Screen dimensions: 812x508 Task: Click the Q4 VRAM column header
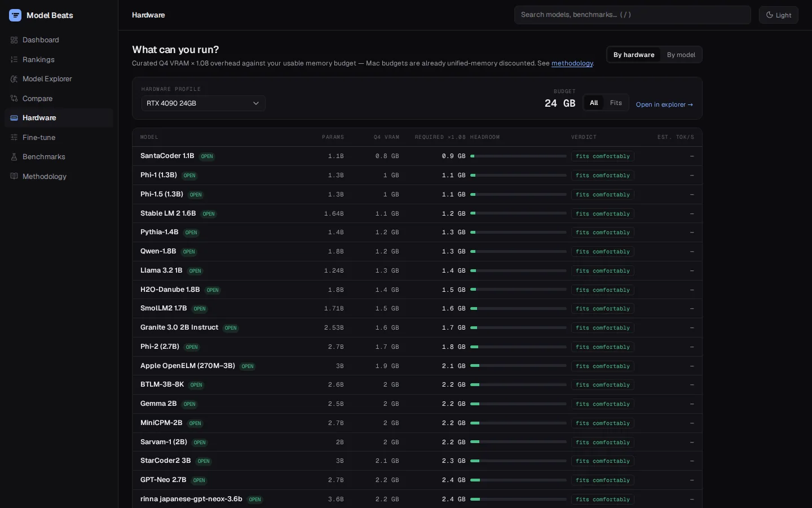(x=386, y=137)
